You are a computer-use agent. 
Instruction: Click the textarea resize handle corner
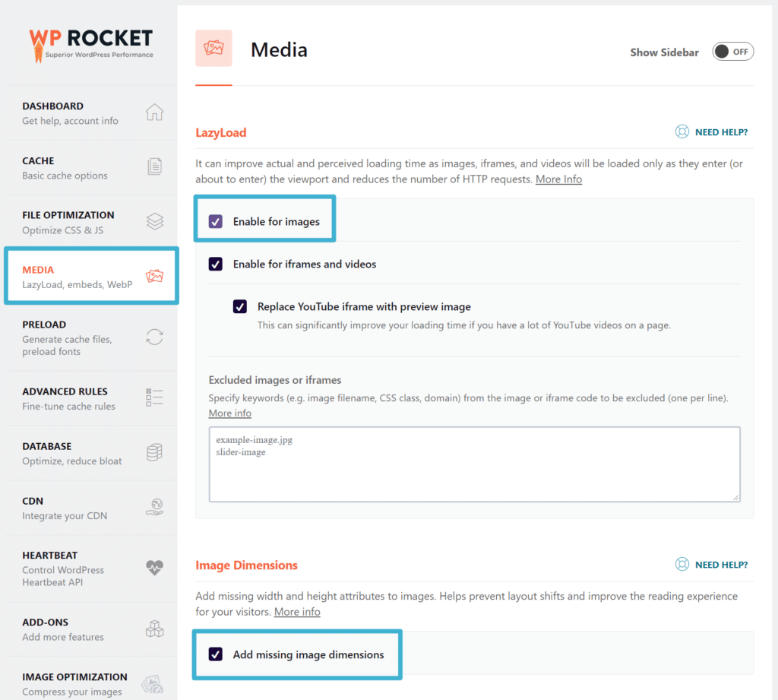click(735, 497)
